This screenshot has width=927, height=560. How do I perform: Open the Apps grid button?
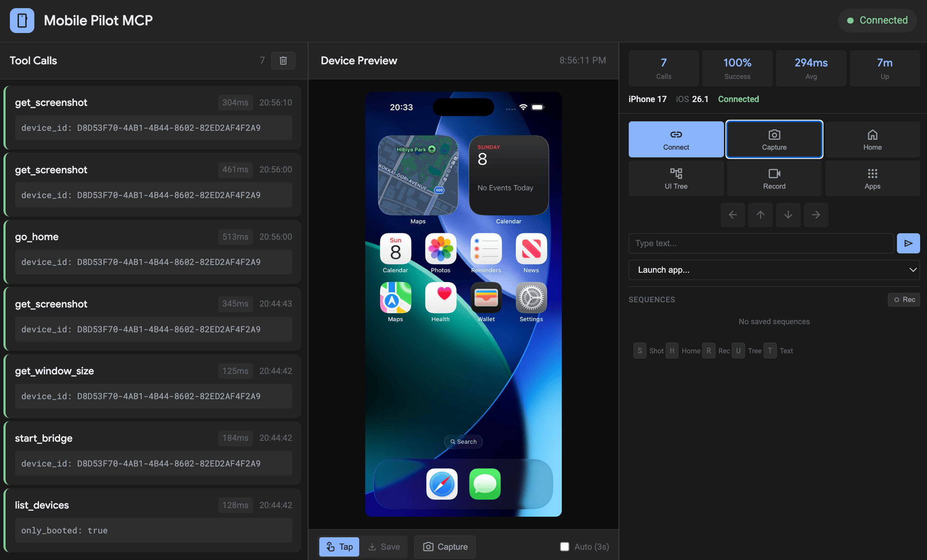pyautogui.click(x=872, y=178)
